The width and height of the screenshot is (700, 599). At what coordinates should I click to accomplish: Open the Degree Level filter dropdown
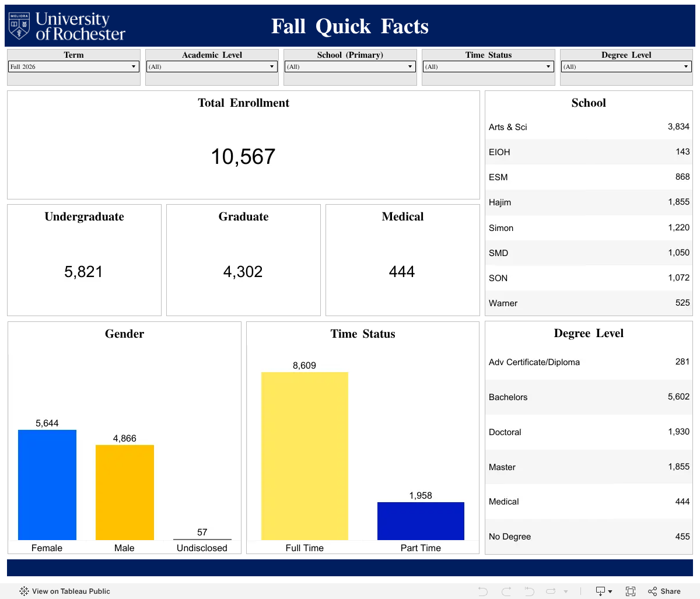[626, 66]
